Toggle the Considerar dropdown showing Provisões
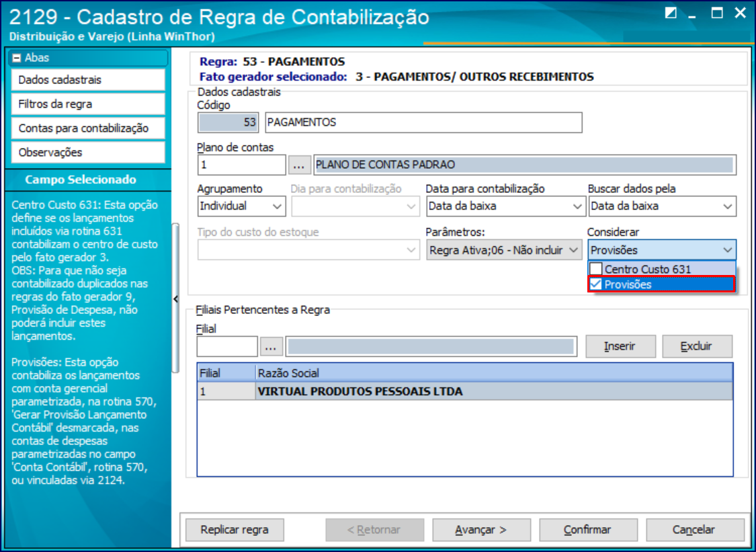The image size is (756, 552). (662, 250)
